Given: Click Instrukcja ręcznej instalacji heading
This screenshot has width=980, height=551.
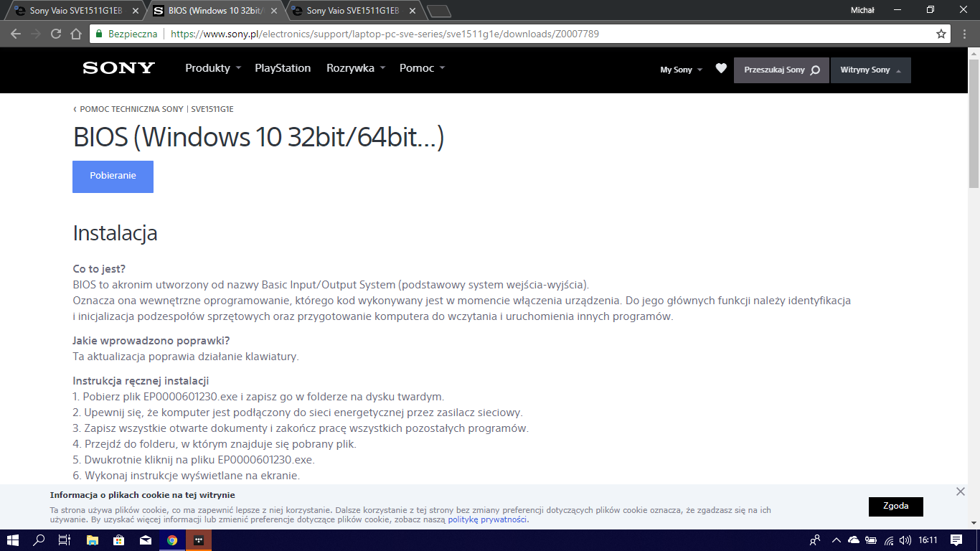Looking at the screenshot, I should pos(141,381).
